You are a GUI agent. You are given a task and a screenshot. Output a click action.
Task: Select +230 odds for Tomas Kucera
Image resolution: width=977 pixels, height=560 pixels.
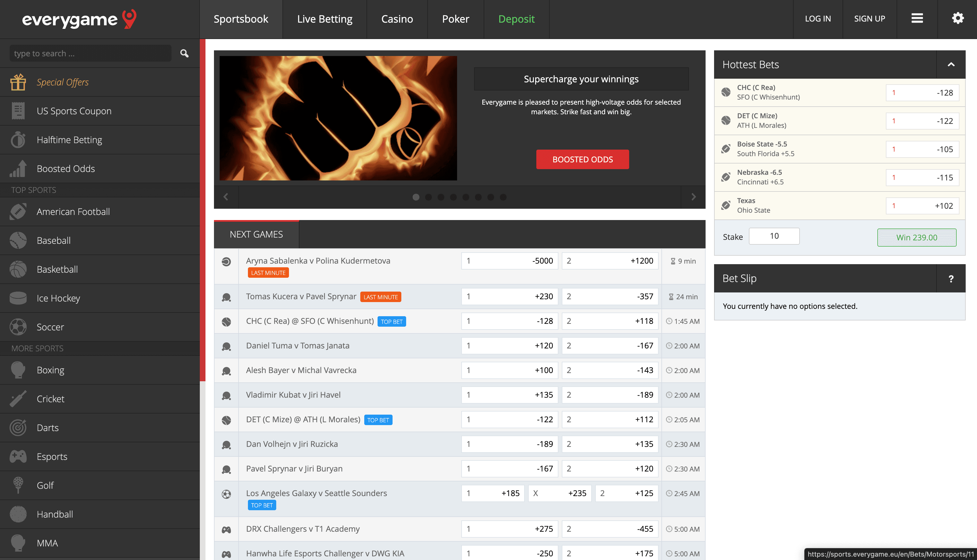(x=509, y=296)
